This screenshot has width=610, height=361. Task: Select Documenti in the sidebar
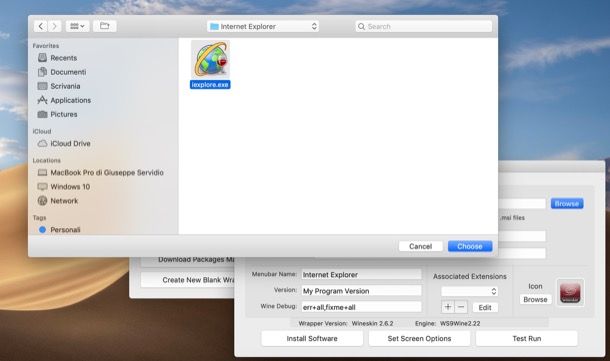coord(68,72)
